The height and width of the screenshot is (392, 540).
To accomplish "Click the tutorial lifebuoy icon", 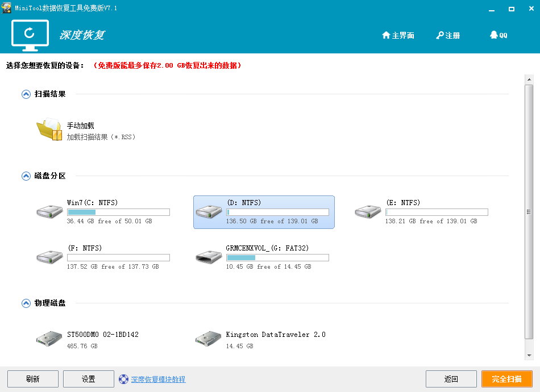I will (124, 380).
